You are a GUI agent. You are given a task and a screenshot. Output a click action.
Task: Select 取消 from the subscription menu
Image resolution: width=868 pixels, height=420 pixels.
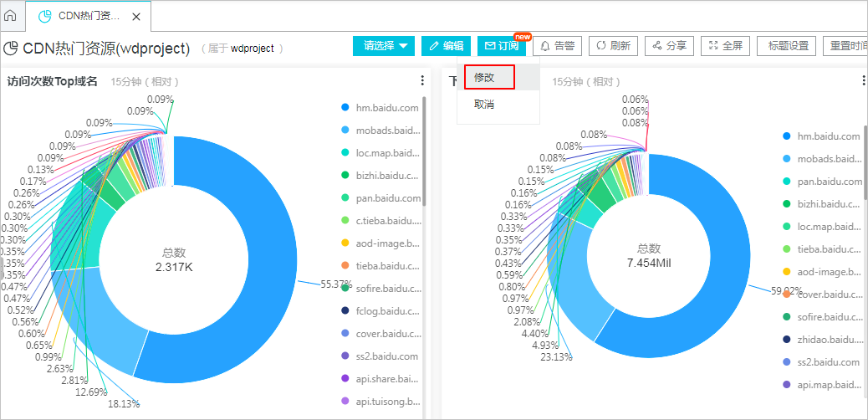[498, 105]
